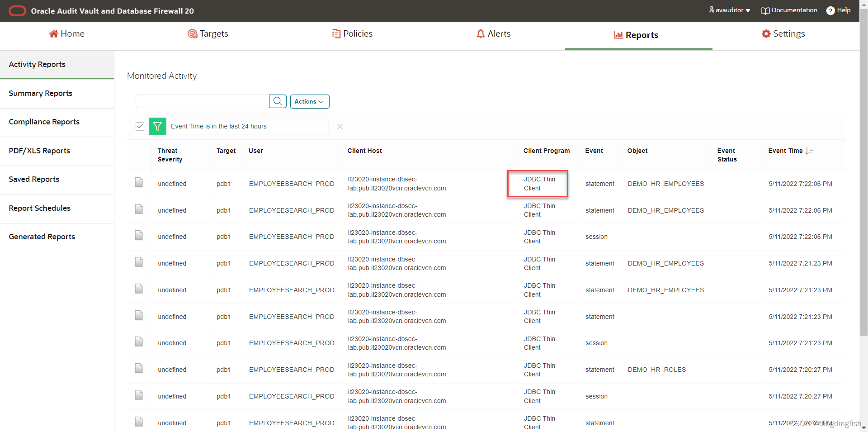Image resolution: width=868 pixels, height=432 pixels.
Task: Open PDF/XLS Reports in sidebar
Action: pos(57,151)
